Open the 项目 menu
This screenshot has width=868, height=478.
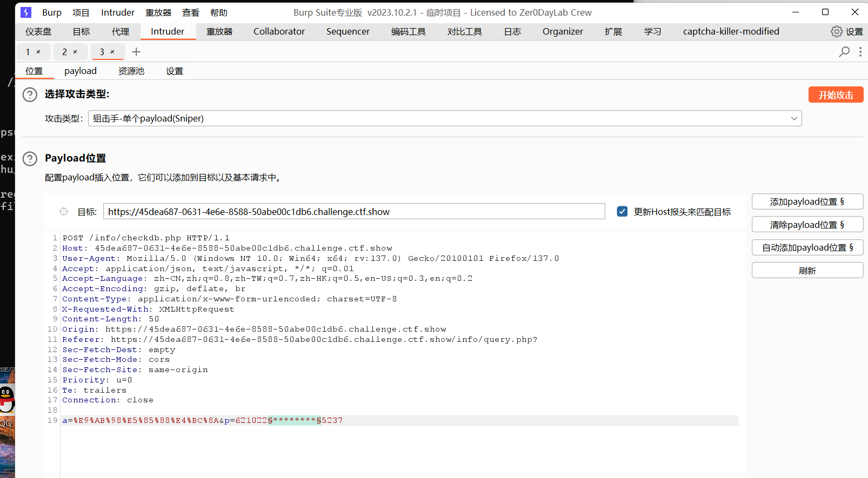pyautogui.click(x=81, y=12)
